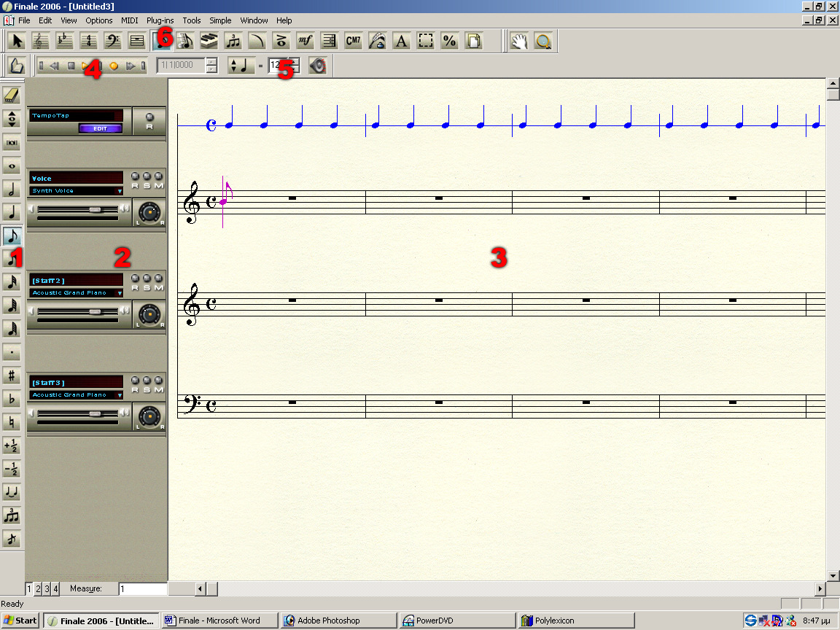Select the Selection arrow tool

coord(17,42)
